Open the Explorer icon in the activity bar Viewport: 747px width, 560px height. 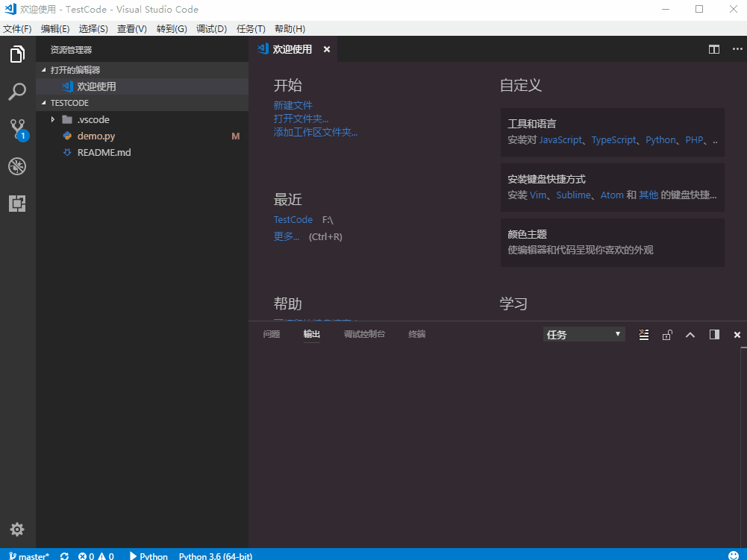16,54
